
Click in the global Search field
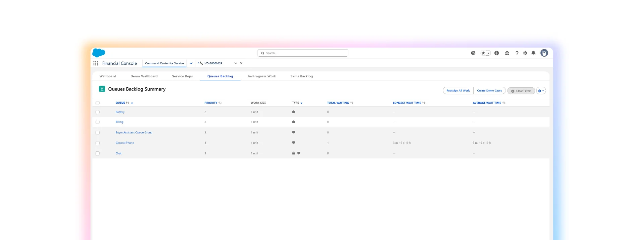(303, 53)
